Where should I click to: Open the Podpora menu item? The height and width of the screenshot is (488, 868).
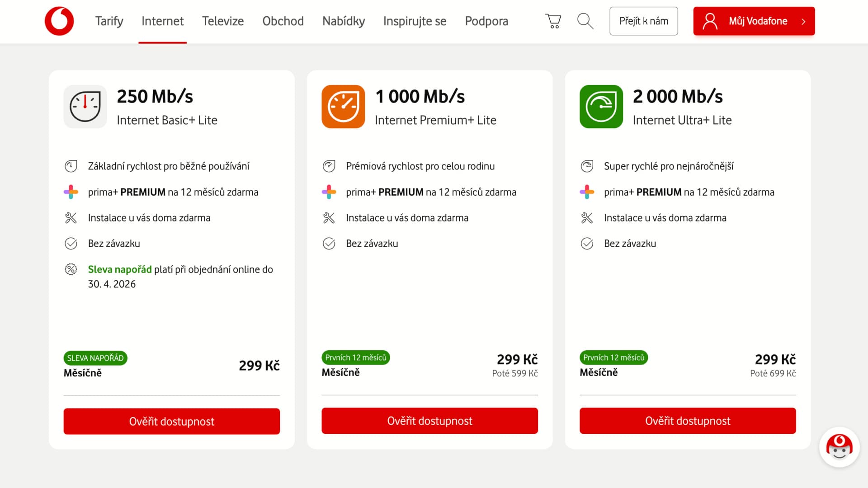click(486, 21)
